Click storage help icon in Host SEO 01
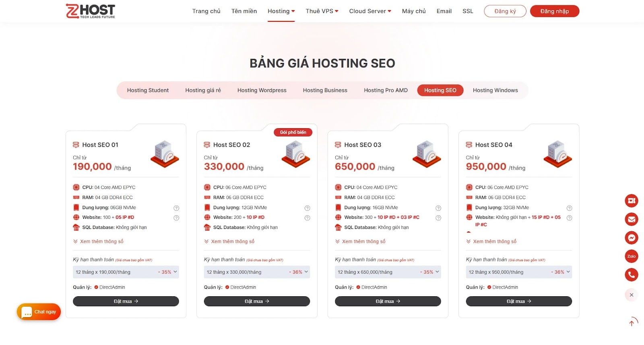 point(176,208)
